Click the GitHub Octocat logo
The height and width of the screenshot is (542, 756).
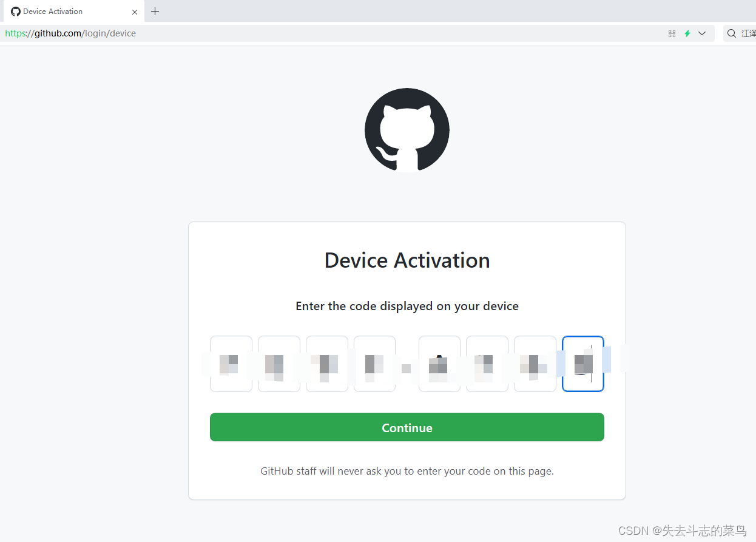click(x=407, y=130)
